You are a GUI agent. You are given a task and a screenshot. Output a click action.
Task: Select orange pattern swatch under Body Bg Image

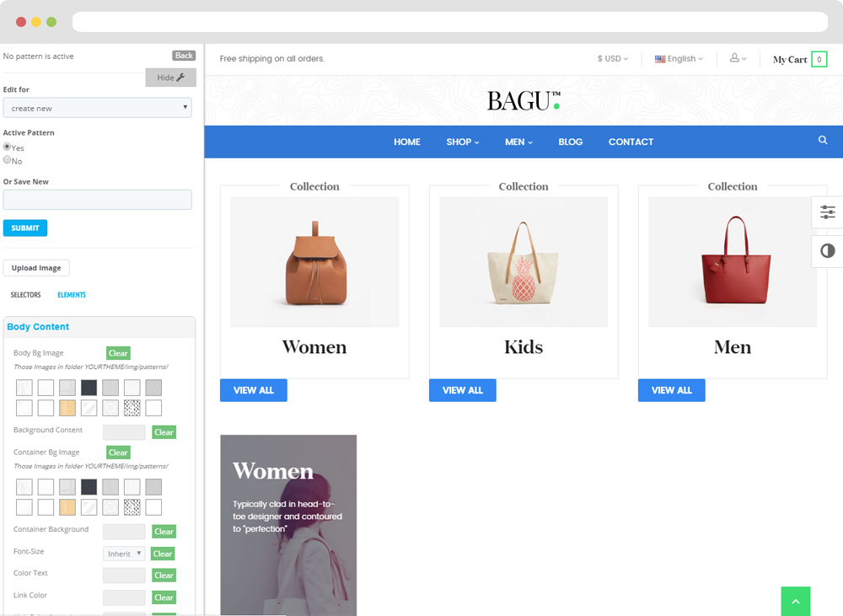pyautogui.click(x=67, y=408)
